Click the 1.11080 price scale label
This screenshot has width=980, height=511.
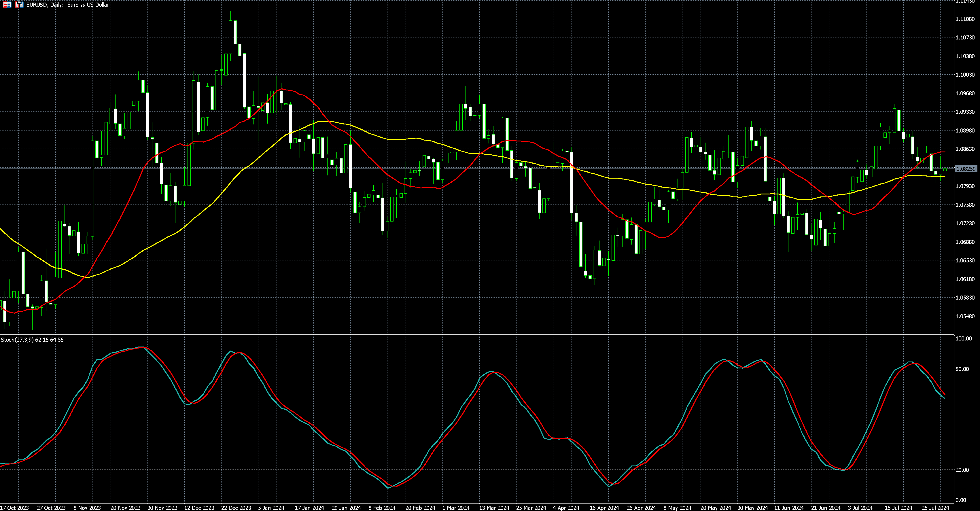pyautogui.click(x=965, y=19)
